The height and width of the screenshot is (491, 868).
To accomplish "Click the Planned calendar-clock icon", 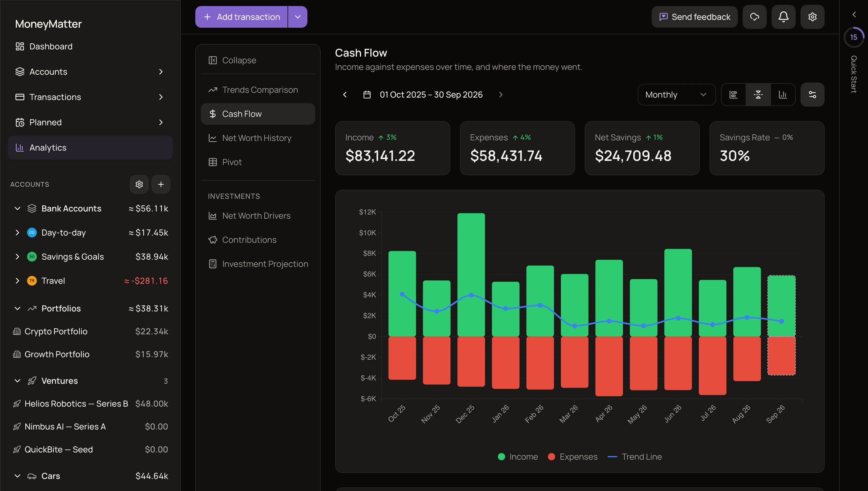I will 20,122.
